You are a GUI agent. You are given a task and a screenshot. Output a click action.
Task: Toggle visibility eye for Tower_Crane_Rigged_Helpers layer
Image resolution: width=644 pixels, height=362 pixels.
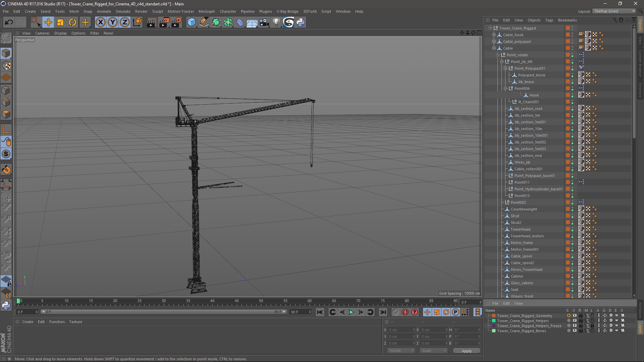[x=575, y=321]
